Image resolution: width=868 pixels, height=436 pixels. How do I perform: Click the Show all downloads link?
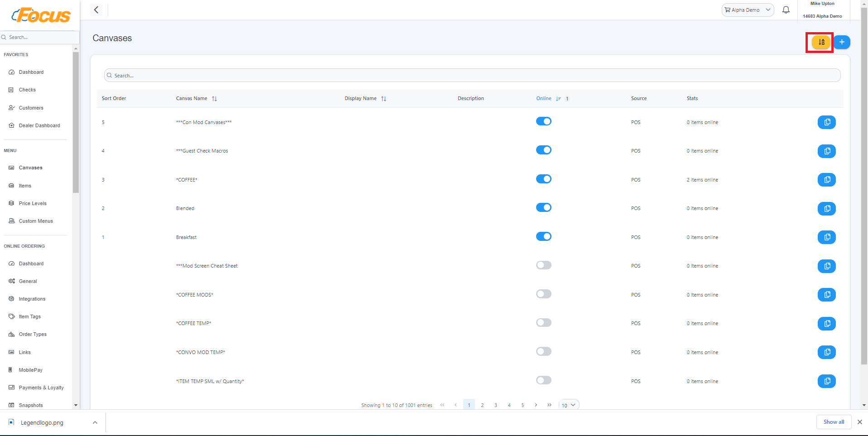click(x=833, y=422)
